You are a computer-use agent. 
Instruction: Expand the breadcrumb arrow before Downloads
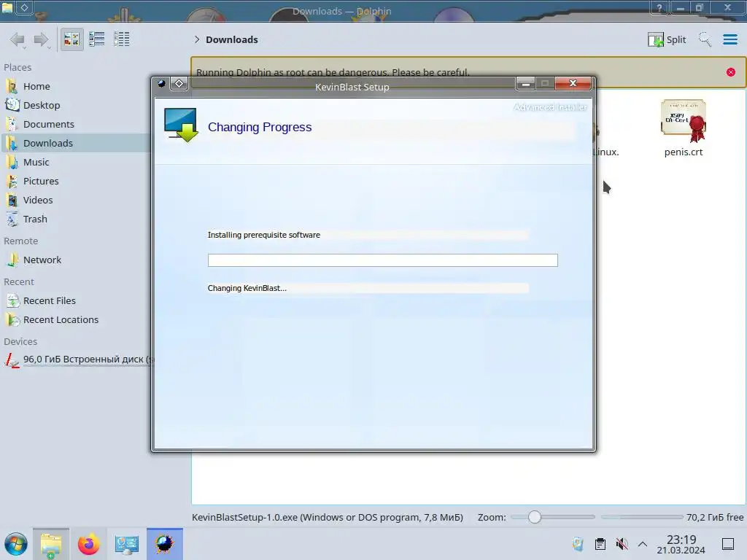click(x=197, y=39)
